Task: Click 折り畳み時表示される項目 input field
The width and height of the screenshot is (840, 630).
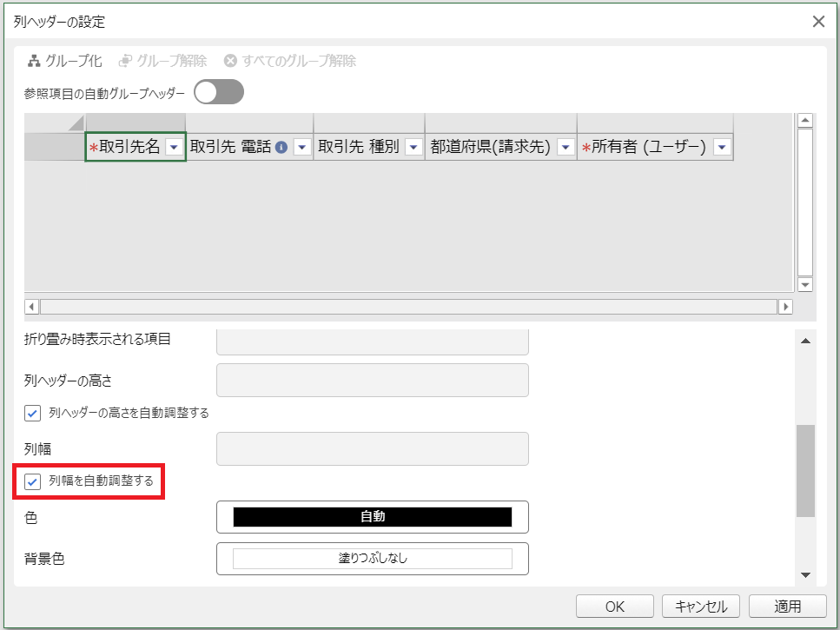Action: point(373,342)
